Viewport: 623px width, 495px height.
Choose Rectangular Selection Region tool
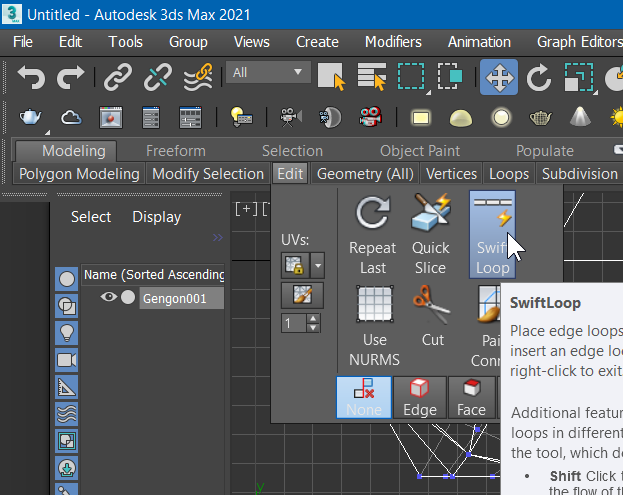tap(412, 77)
